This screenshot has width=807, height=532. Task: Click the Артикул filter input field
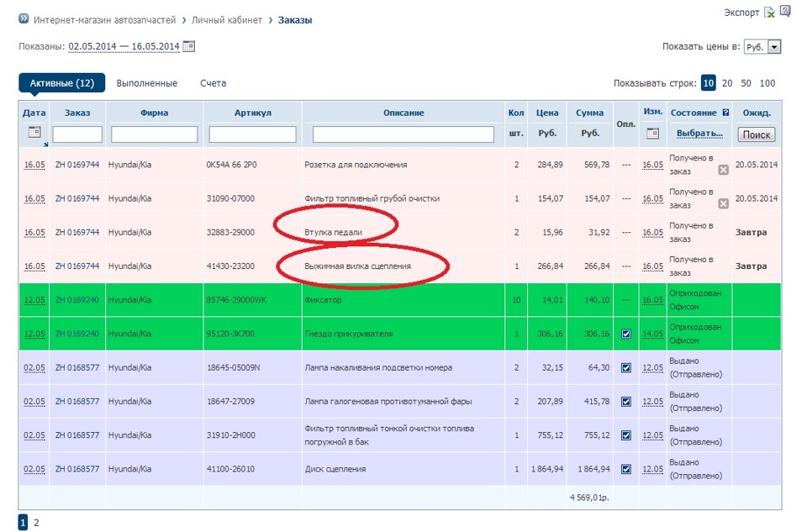[x=252, y=134]
